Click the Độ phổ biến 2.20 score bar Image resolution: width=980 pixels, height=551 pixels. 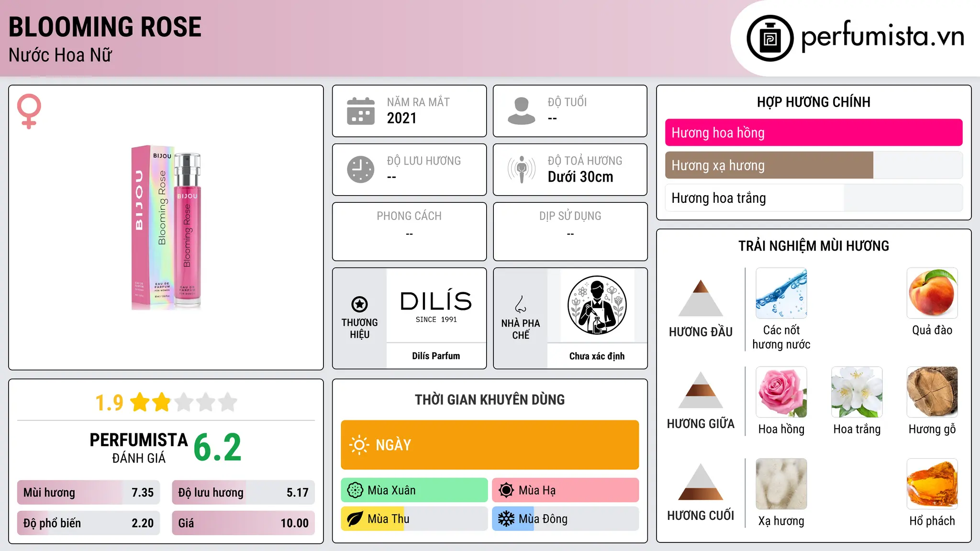pos(89,523)
